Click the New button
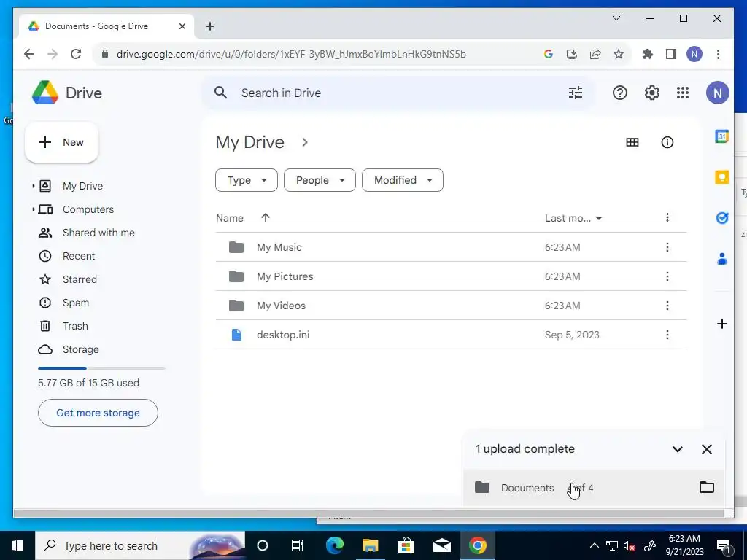Screen dimensions: 747x560 click(x=62, y=142)
